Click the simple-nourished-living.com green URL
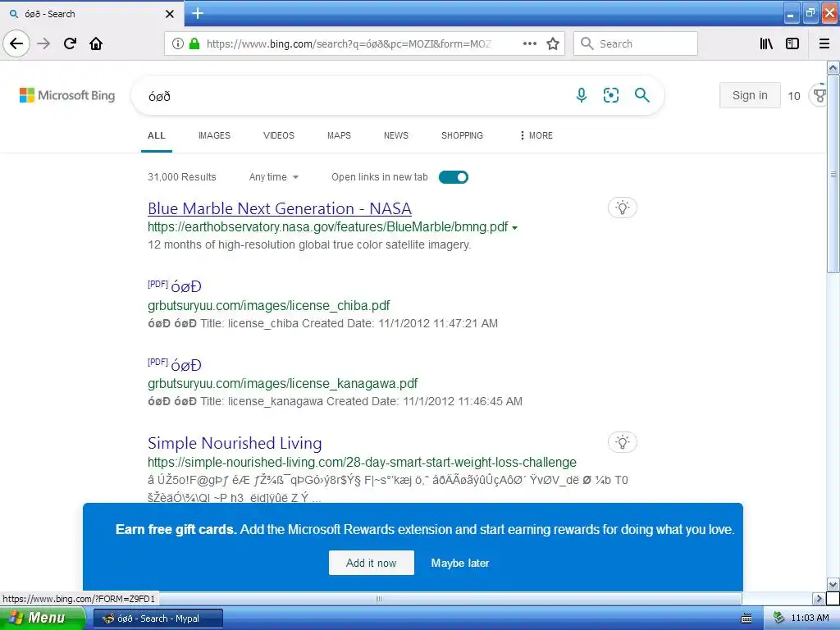The height and width of the screenshot is (630, 840). click(362, 463)
